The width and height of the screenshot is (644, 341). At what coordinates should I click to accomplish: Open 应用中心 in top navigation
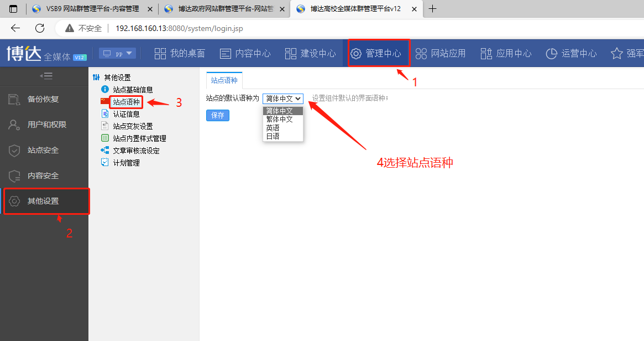click(x=506, y=54)
